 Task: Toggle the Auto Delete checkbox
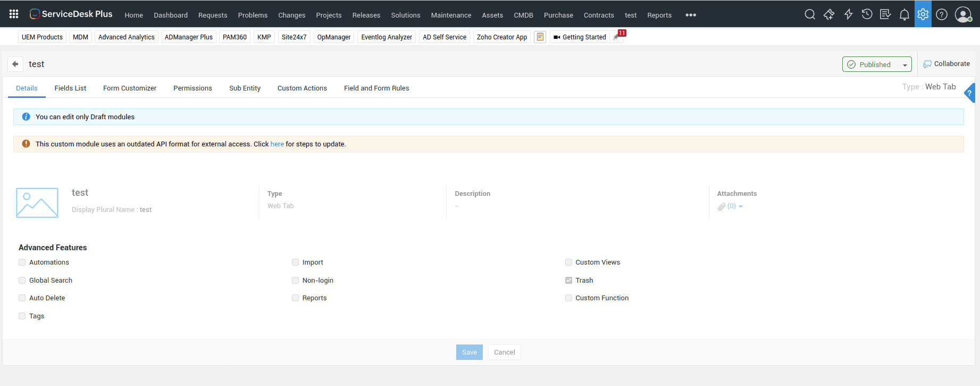[22, 298]
